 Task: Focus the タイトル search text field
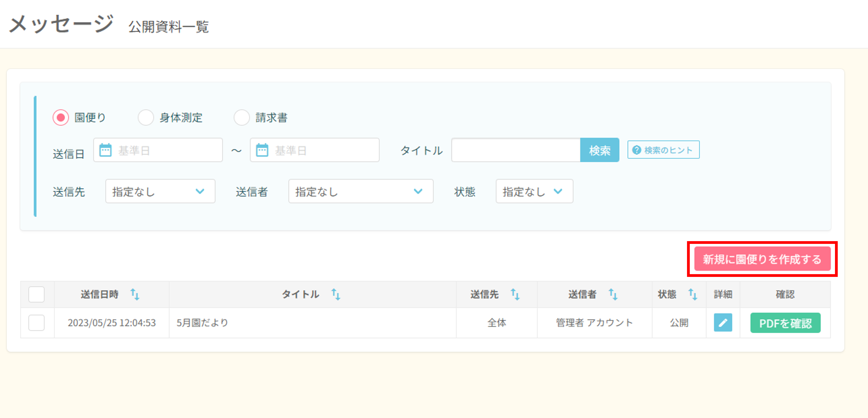[516, 150]
